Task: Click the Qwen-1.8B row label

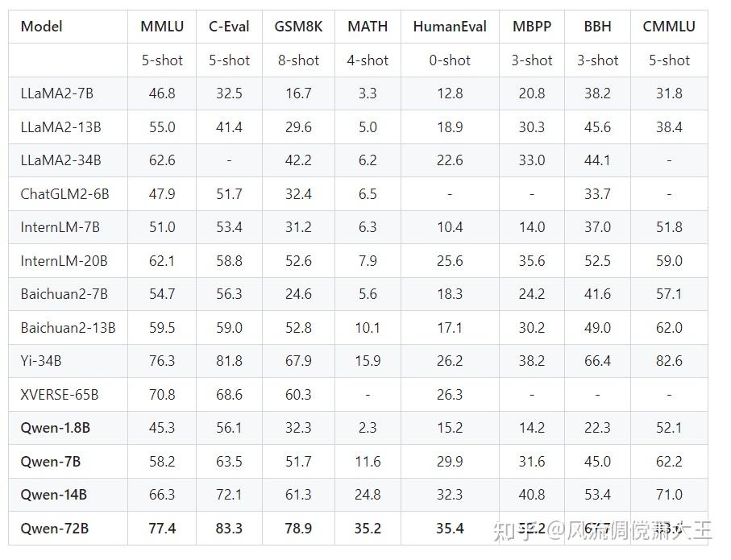Action: (55, 428)
